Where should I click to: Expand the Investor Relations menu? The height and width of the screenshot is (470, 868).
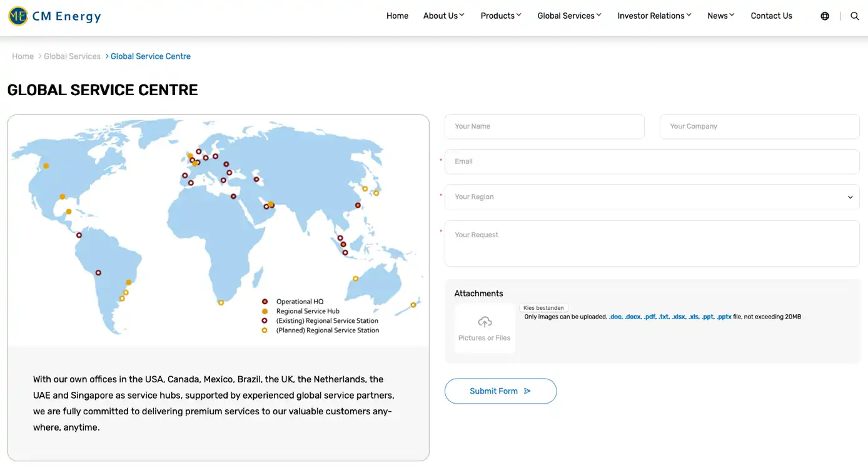pos(654,16)
